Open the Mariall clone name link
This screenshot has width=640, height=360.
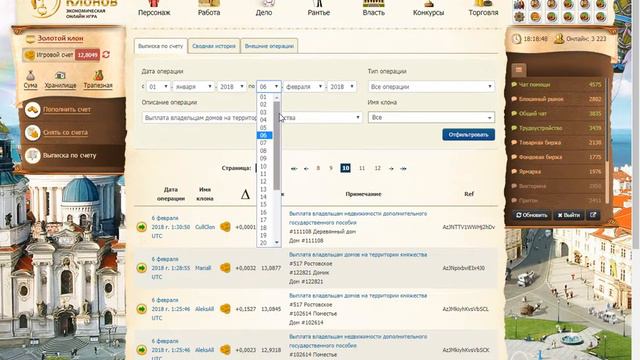tap(203, 268)
